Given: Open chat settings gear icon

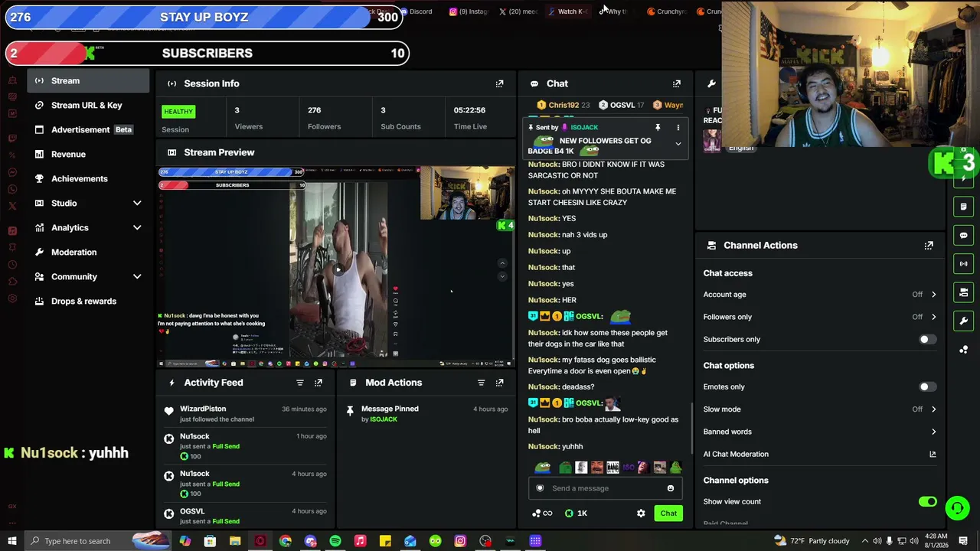Looking at the screenshot, I should click(x=641, y=514).
